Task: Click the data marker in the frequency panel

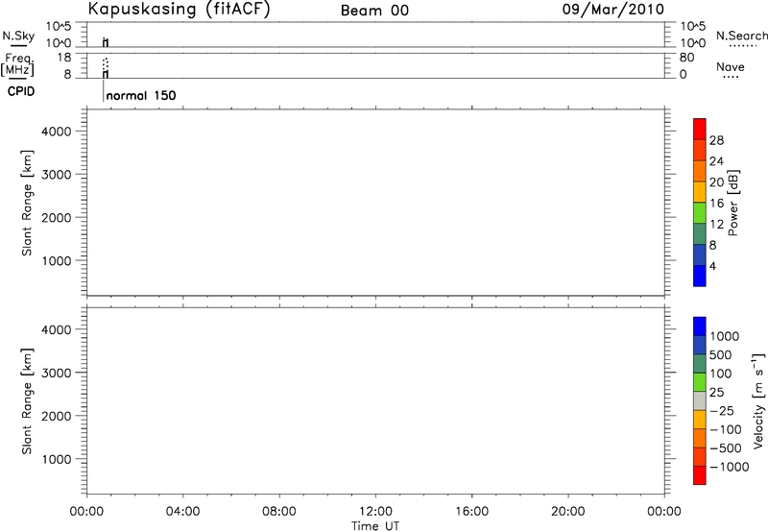Action: 106,68
